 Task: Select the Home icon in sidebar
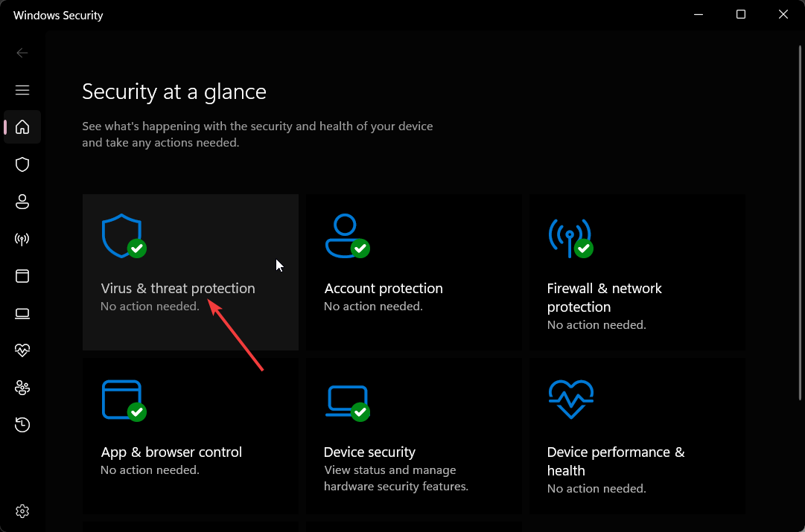(22, 126)
